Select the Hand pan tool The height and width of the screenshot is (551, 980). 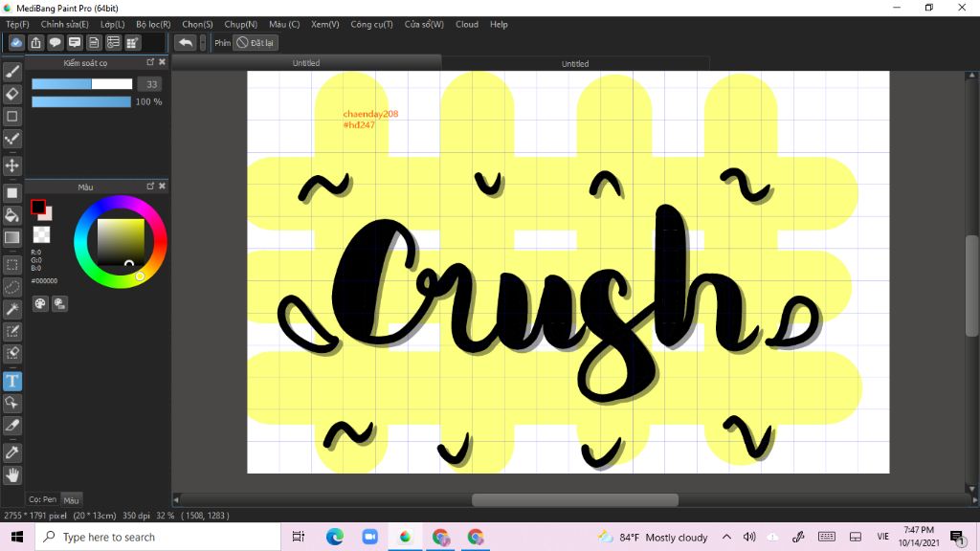(11, 474)
